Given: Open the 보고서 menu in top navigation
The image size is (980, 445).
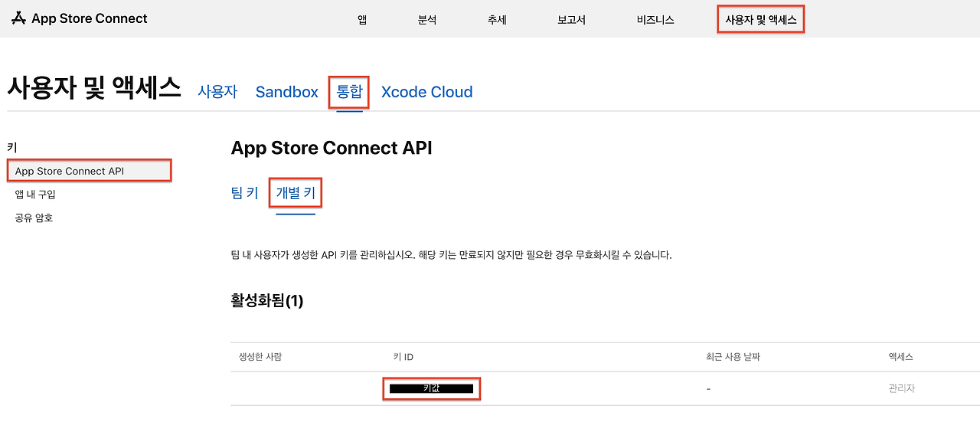Looking at the screenshot, I should 571,20.
